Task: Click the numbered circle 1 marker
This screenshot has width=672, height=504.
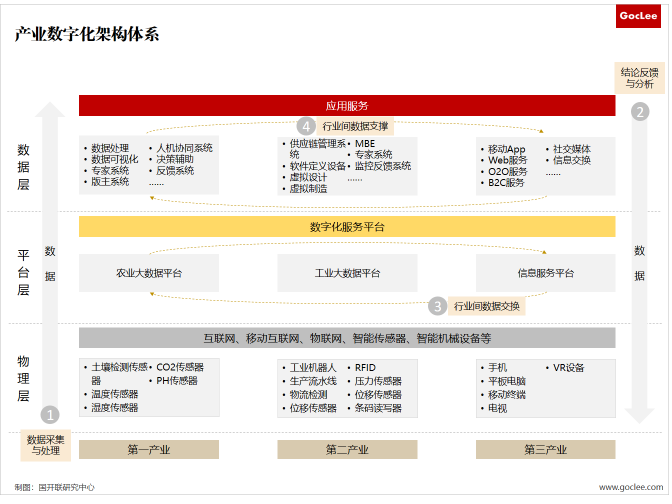Action: point(50,414)
